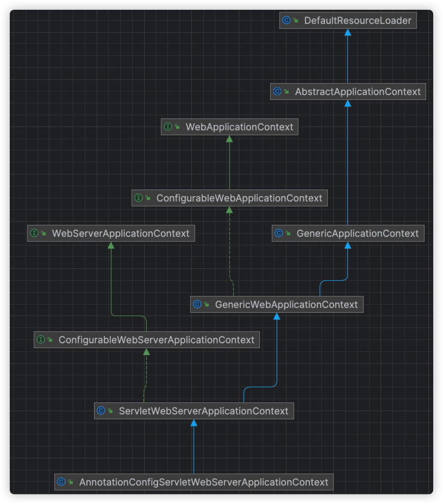Click the visibility lock icon on WebServerApplicationContext
This screenshot has height=504, width=443.
pyautogui.click(x=43, y=234)
